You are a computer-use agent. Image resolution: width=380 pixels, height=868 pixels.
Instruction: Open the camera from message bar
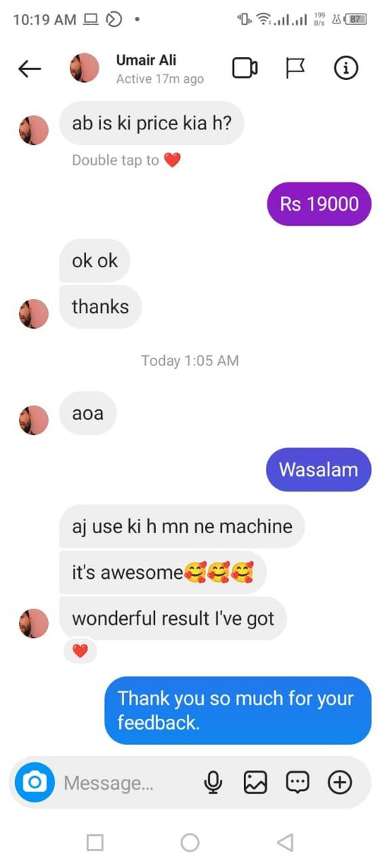(34, 782)
